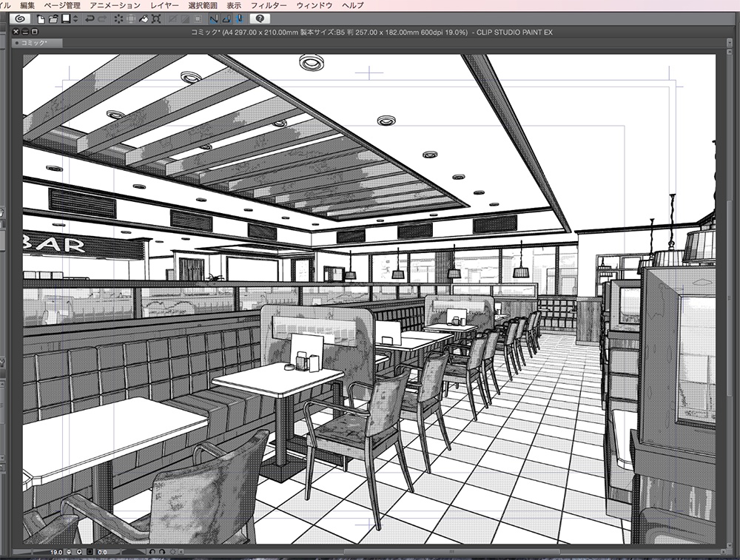The width and height of the screenshot is (740, 560).
Task: Toggle Snap to Special Ruler
Action: 226,19
